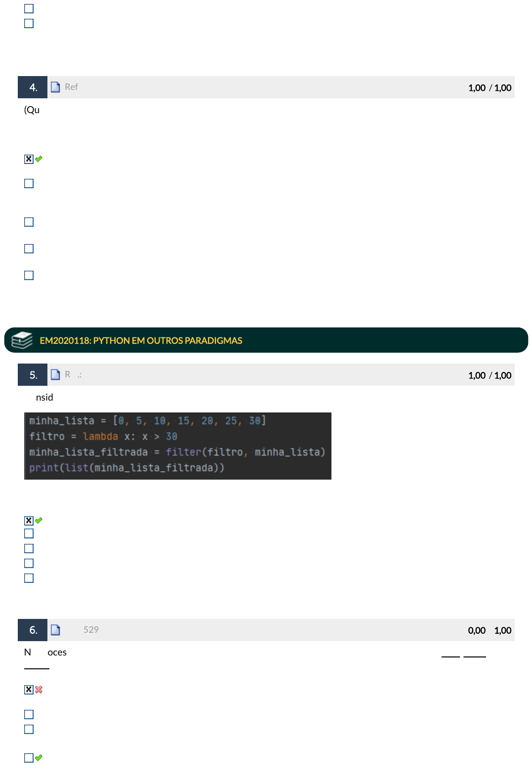This screenshot has height=776, width=532.
Task: Toggle the checked first answer box of question 5
Action: point(29,521)
